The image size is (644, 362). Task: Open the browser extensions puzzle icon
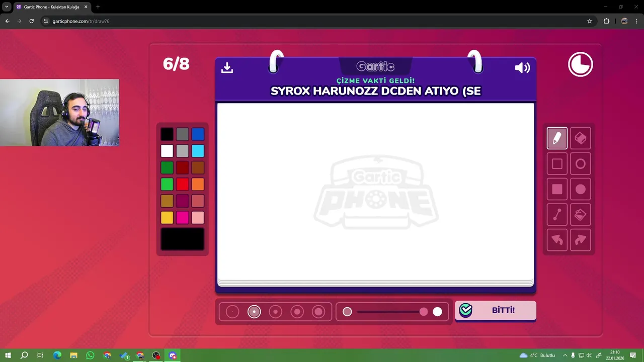point(606,21)
